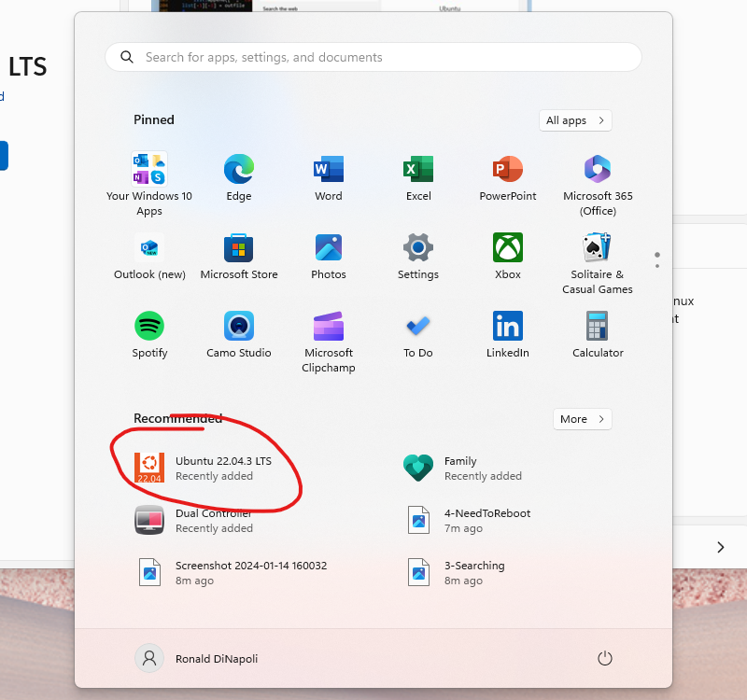Click the search input field
The width and height of the screenshot is (747, 700).
(x=373, y=57)
